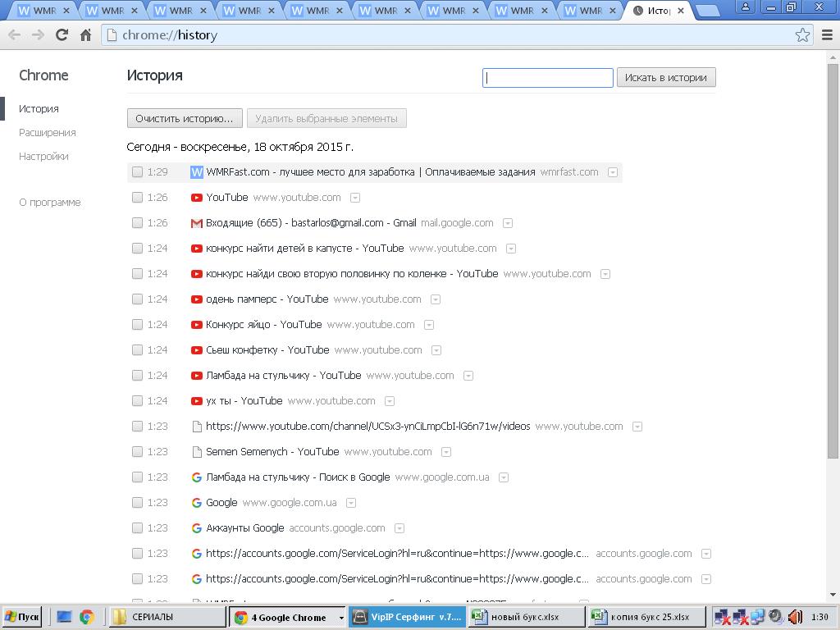840x630 pixels.
Task: Open История in the Chrome sidebar
Action: pos(39,109)
